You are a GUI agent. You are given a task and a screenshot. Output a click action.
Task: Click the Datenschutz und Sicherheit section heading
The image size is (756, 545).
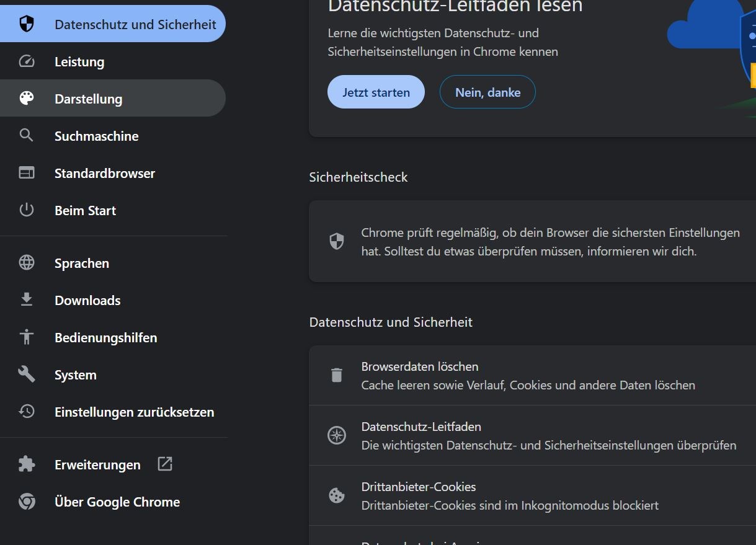tap(391, 322)
